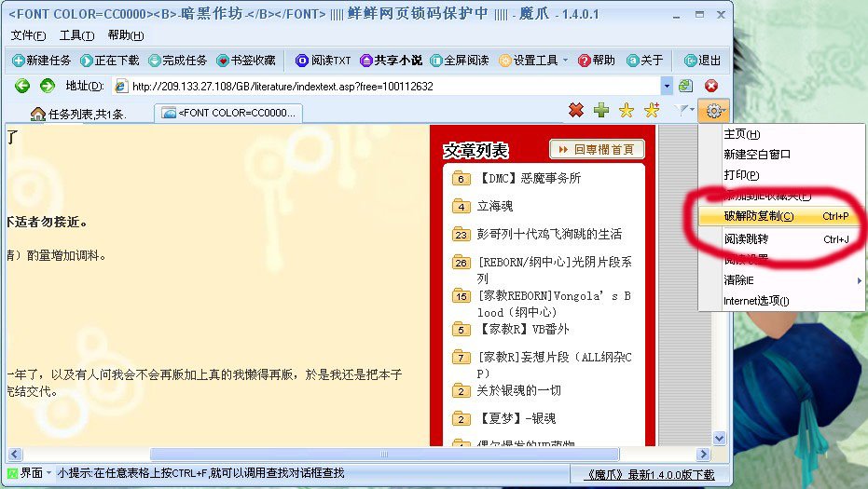Image resolution: width=868 pixels, height=489 pixels.
Task: Select 打印 menu entry
Action: click(x=781, y=175)
